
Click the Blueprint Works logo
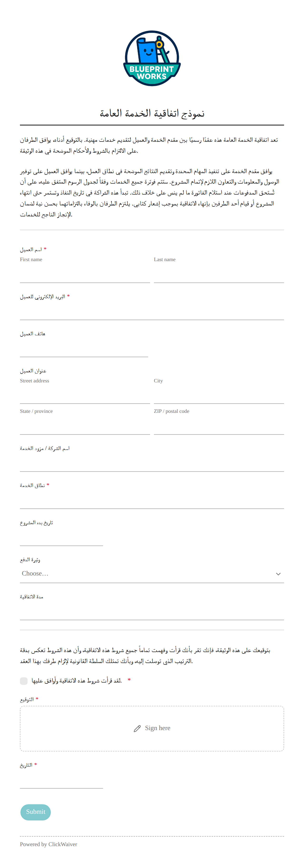click(152, 58)
